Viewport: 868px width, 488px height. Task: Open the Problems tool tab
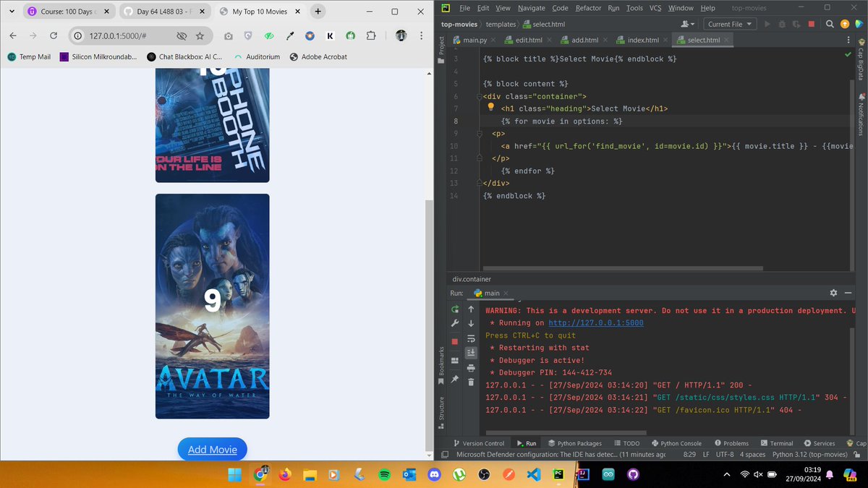(731, 443)
